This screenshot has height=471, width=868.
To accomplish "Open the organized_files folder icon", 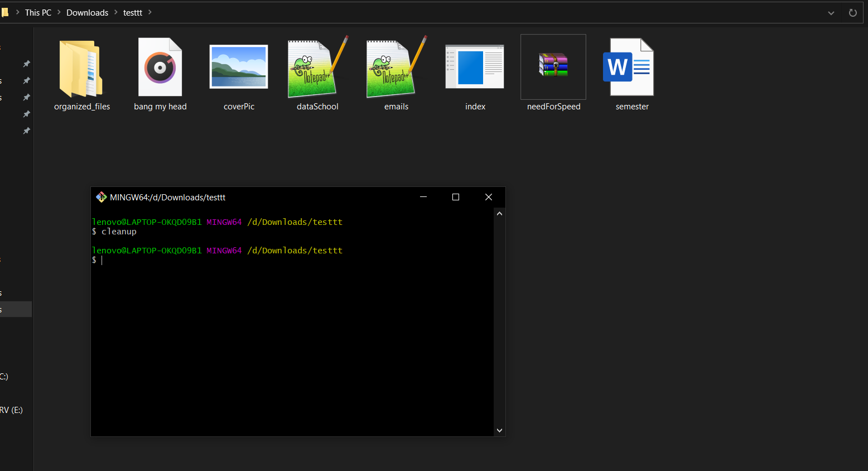I will 81,68.
